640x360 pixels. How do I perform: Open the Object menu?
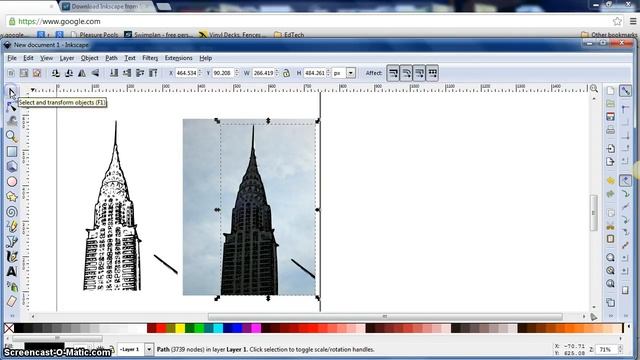tap(89, 58)
